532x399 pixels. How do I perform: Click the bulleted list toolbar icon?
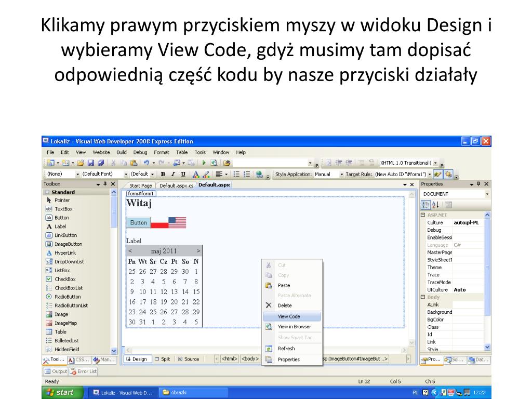click(236, 174)
